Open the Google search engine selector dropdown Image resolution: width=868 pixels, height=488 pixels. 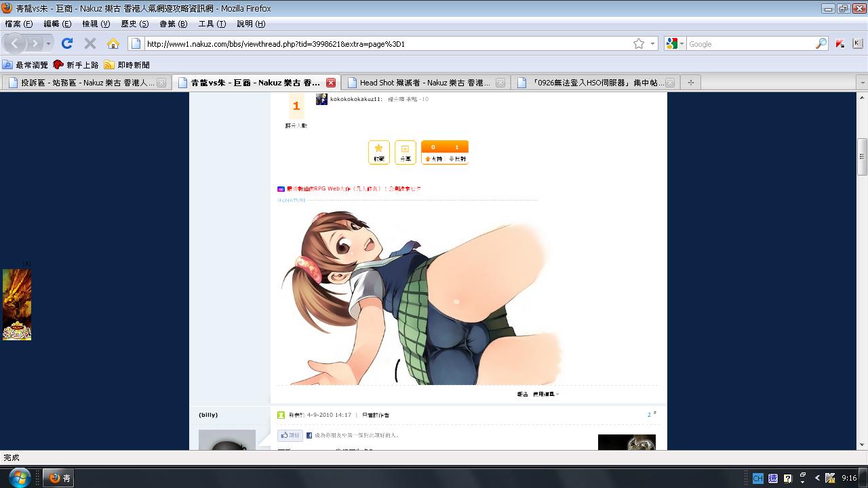(675, 43)
